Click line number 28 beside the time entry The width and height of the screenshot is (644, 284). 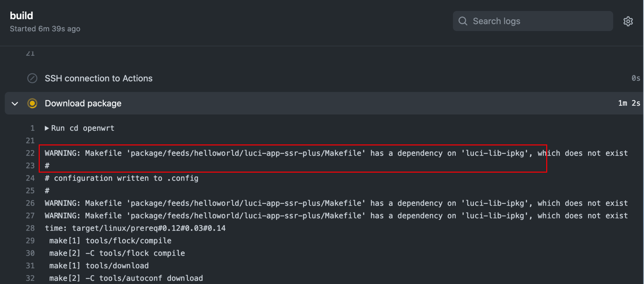30,228
